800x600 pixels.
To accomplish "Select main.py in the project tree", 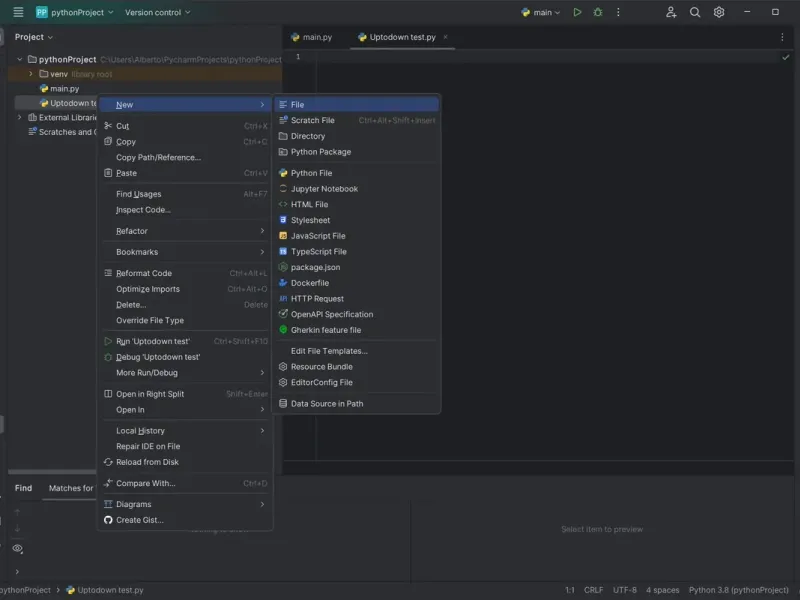I will [x=64, y=89].
